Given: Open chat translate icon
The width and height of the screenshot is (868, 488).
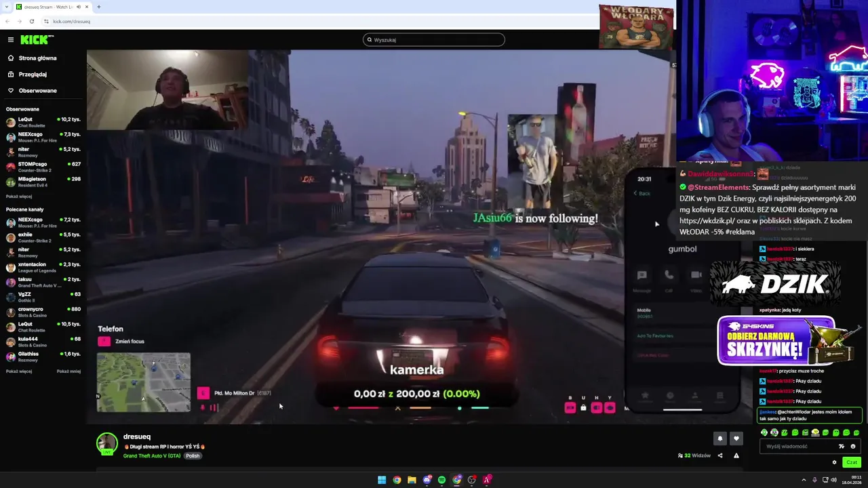Looking at the screenshot, I should (x=842, y=446).
